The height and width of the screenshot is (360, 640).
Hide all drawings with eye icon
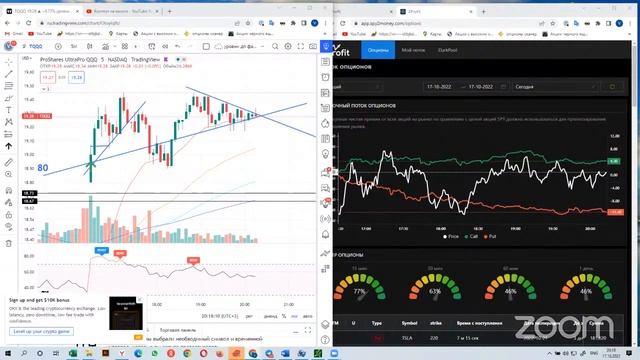tap(9, 227)
